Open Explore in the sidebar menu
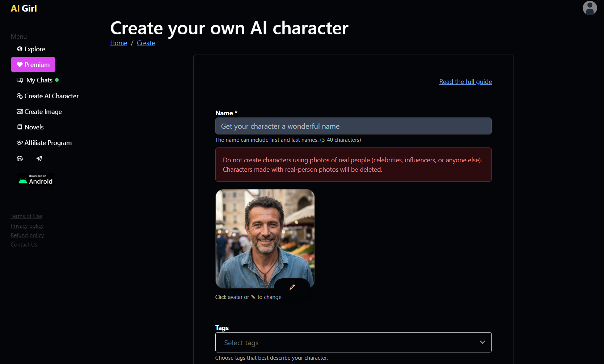604x364 pixels. 31,49
